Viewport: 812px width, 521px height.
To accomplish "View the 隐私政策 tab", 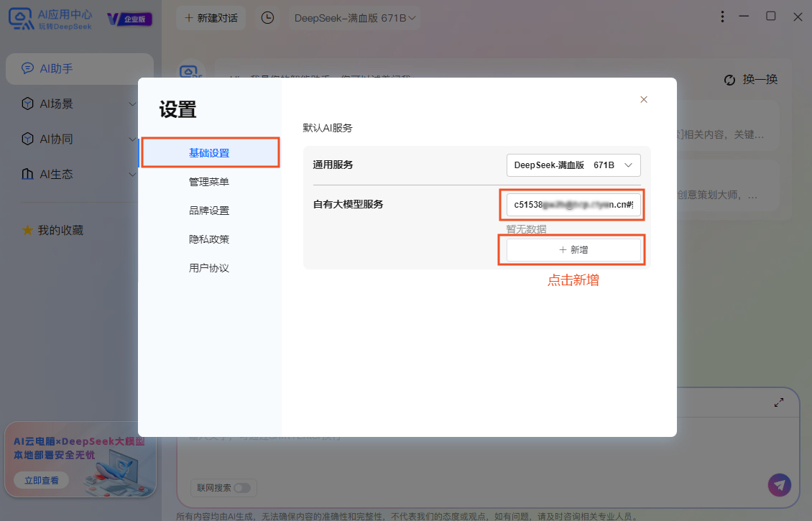I will point(210,239).
